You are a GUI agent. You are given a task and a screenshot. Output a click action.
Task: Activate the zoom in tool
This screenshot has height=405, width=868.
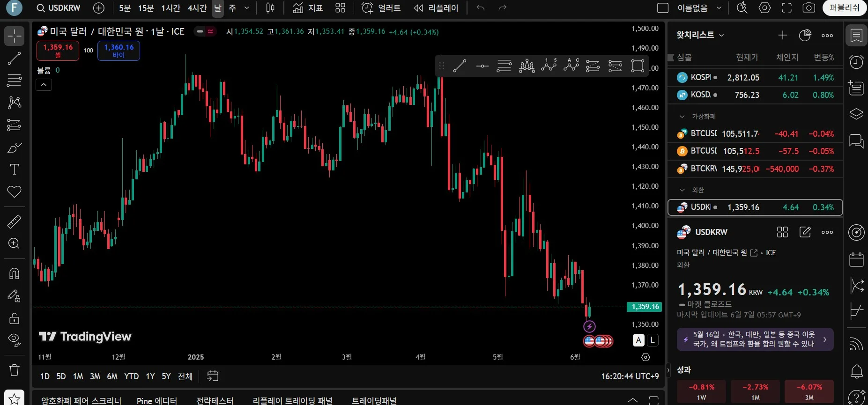14,243
